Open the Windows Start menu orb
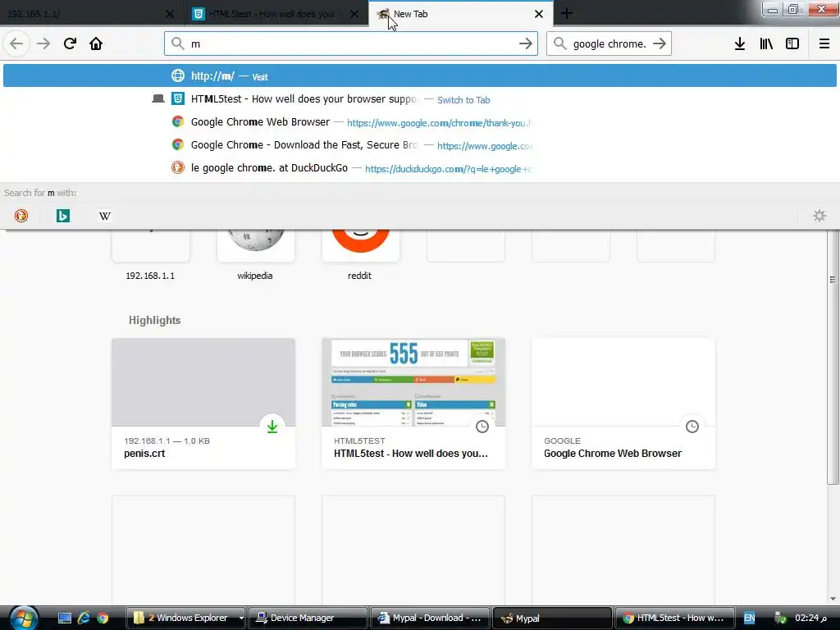Image resolution: width=840 pixels, height=630 pixels. pyautogui.click(x=23, y=618)
